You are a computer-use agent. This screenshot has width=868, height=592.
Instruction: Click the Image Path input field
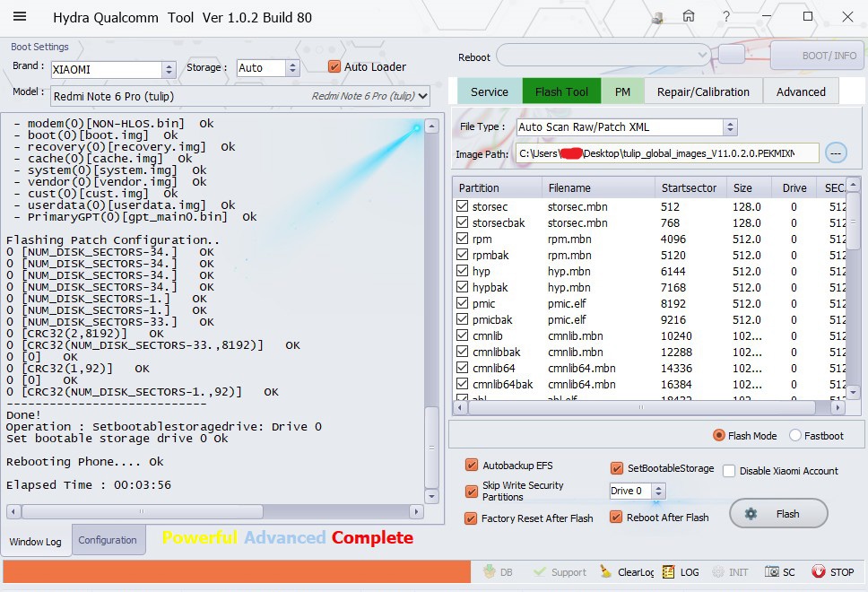666,153
